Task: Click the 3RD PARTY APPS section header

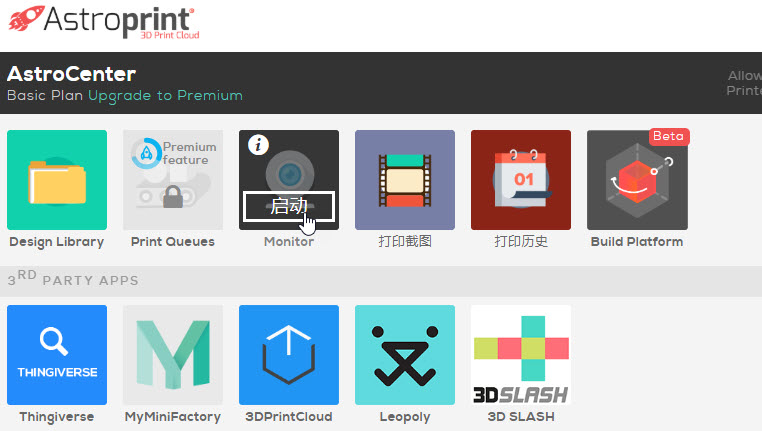Action: 73,279
